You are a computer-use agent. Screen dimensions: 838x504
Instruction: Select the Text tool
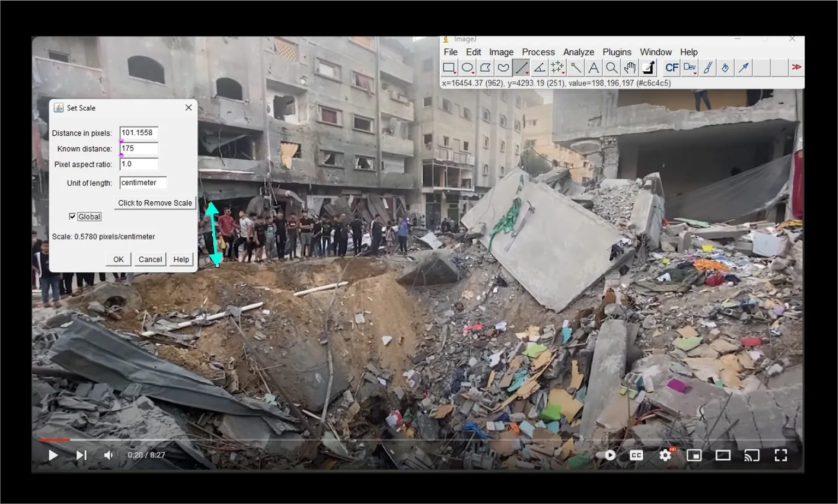594,68
